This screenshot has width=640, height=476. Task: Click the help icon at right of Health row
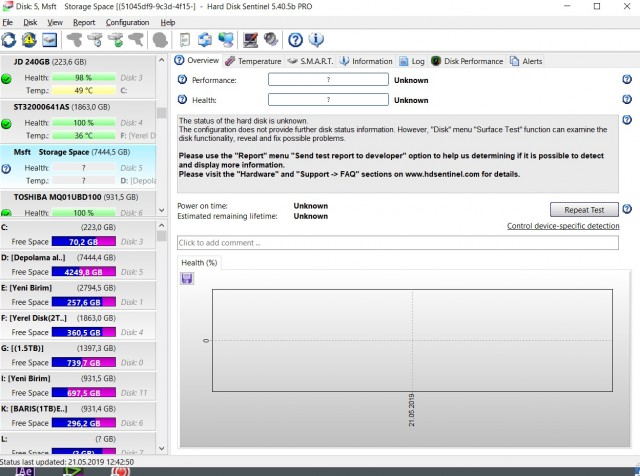[x=627, y=100]
